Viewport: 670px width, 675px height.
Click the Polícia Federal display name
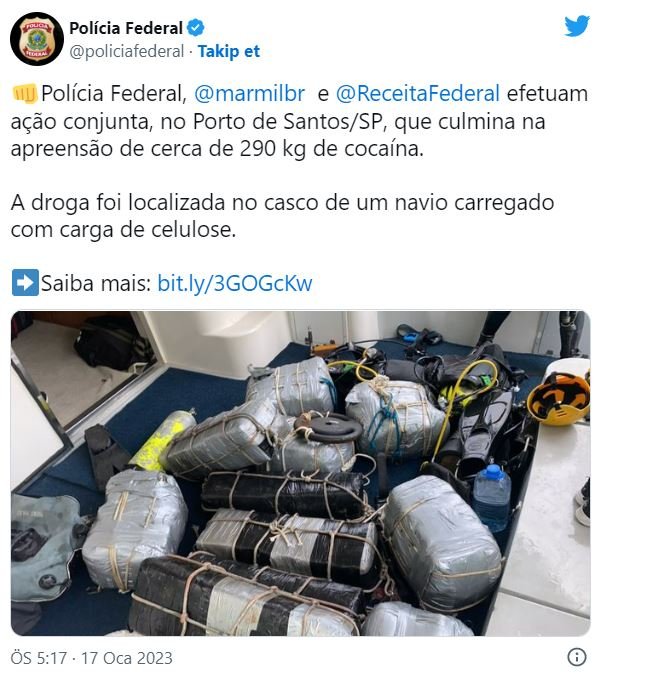[126, 28]
